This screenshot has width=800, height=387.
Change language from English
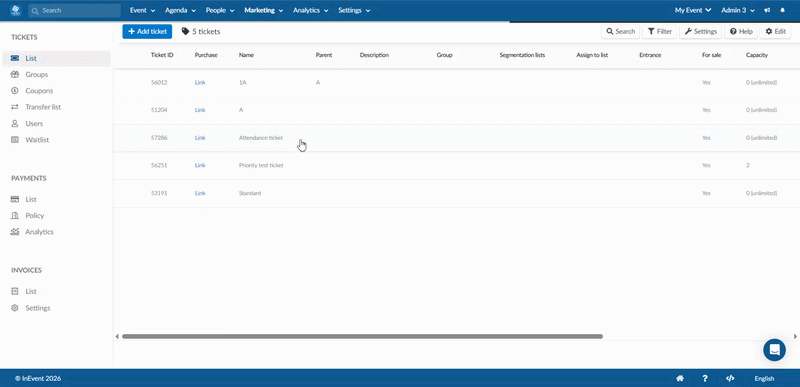pyautogui.click(x=764, y=378)
